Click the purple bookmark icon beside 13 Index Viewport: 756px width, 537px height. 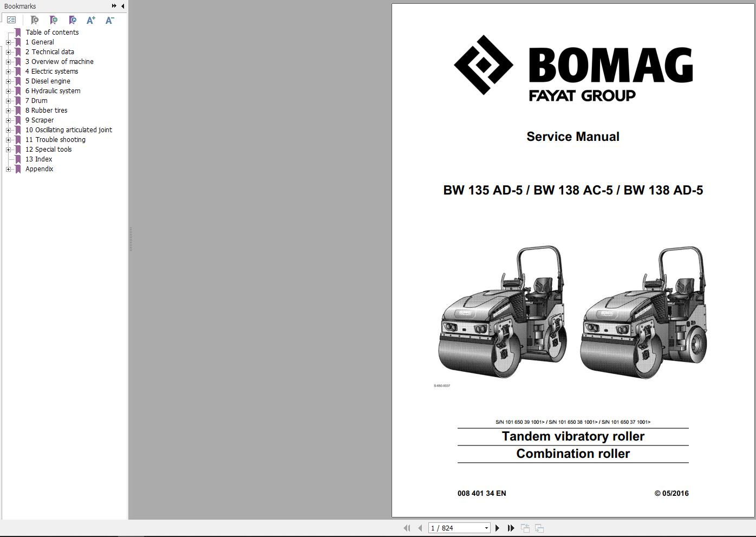coord(18,159)
